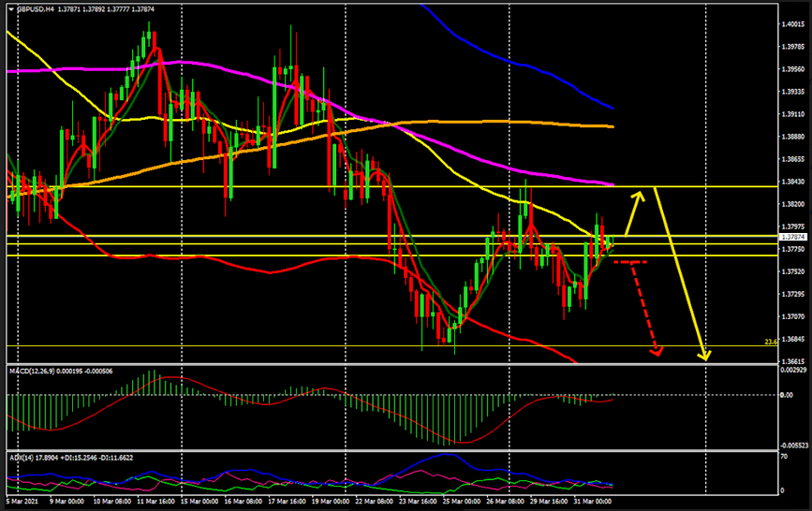Click price scale value 1.37070

tap(793, 316)
